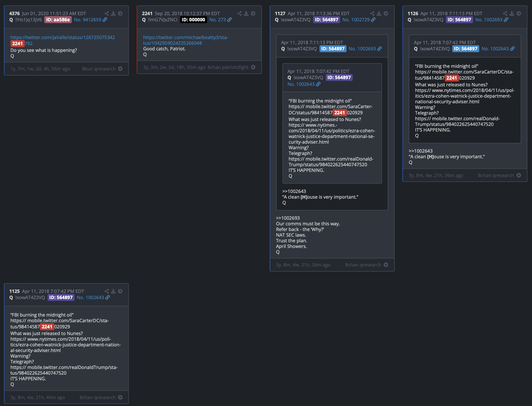
Task: Open post 1126 via arrow icon
Action: tap(519, 13)
